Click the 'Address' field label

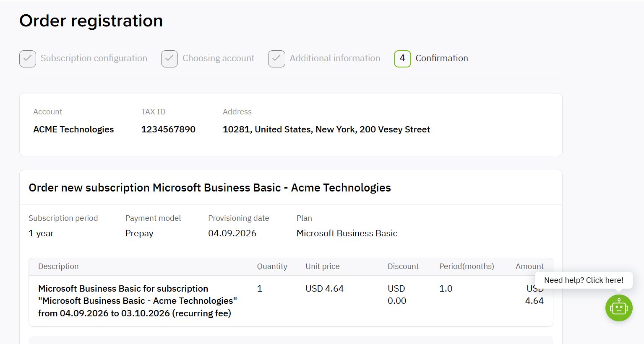point(237,112)
